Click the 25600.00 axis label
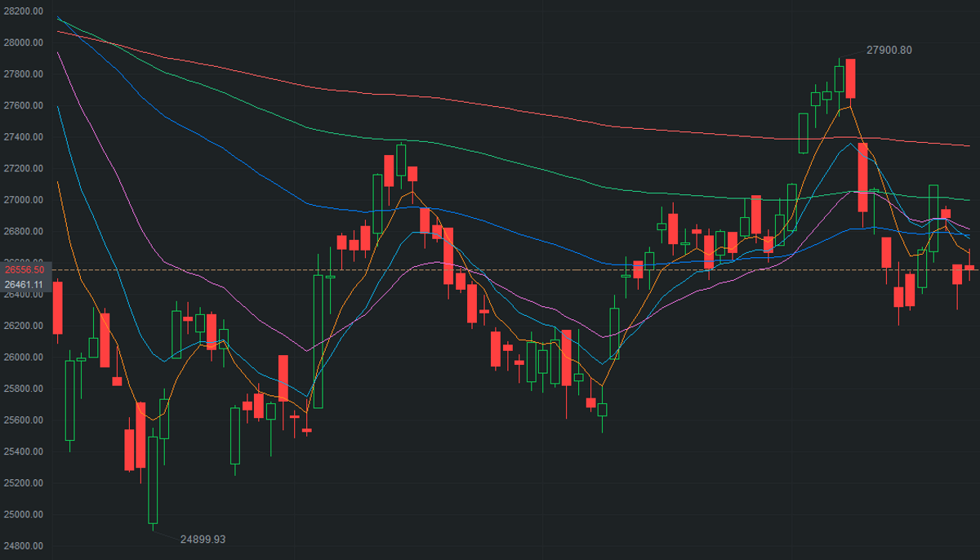The width and height of the screenshot is (980, 560). click(x=23, y=420)
